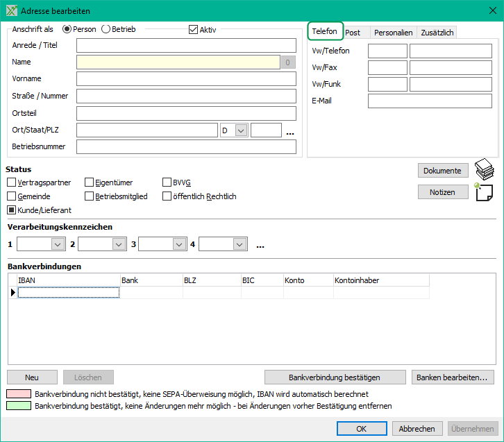The image size is (504, 442).
Task: Toggle the Aktiv checkbox
Action: point(194,30)
